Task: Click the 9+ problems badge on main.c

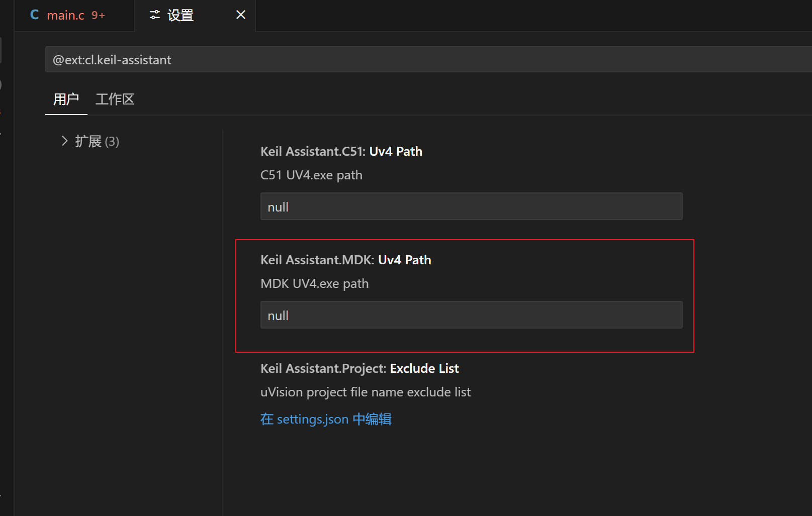Action: pos(98,16)
